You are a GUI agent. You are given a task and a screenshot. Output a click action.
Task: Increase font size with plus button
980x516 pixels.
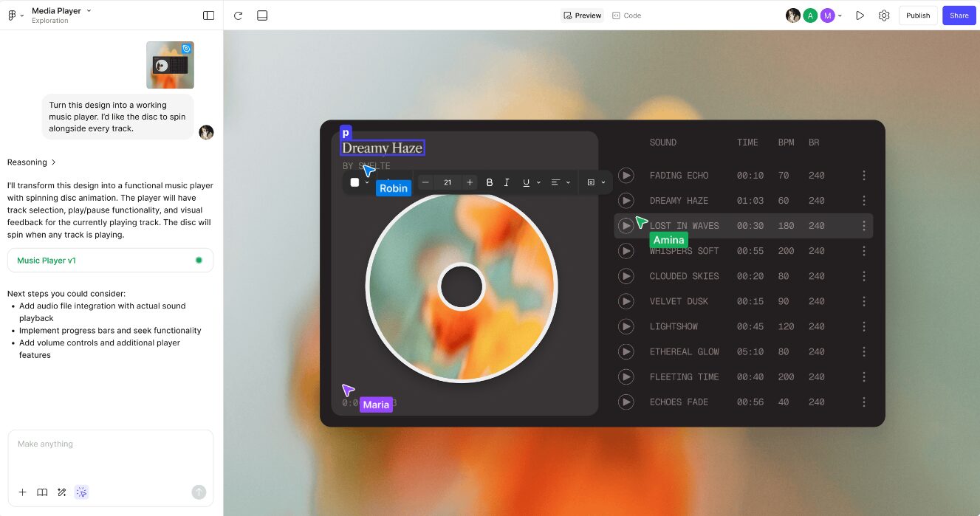pyautogui.click(x=470, y=182)
